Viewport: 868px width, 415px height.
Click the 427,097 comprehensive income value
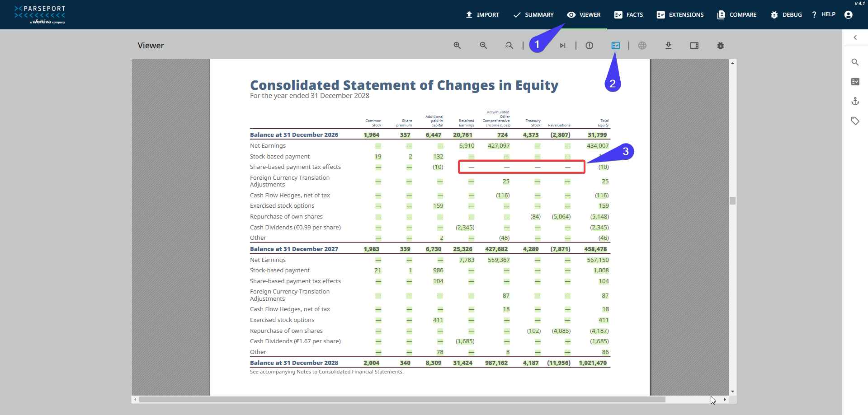(499, 146)
